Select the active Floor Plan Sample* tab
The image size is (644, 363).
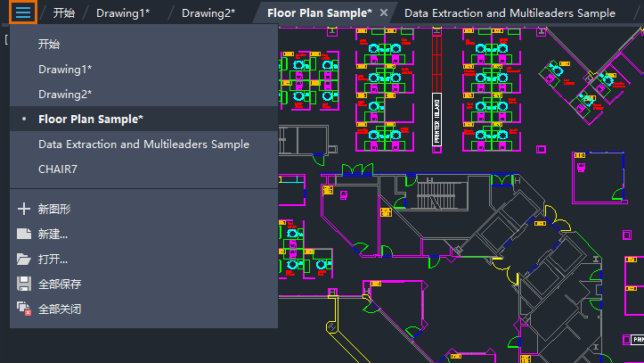coord(319,13)
